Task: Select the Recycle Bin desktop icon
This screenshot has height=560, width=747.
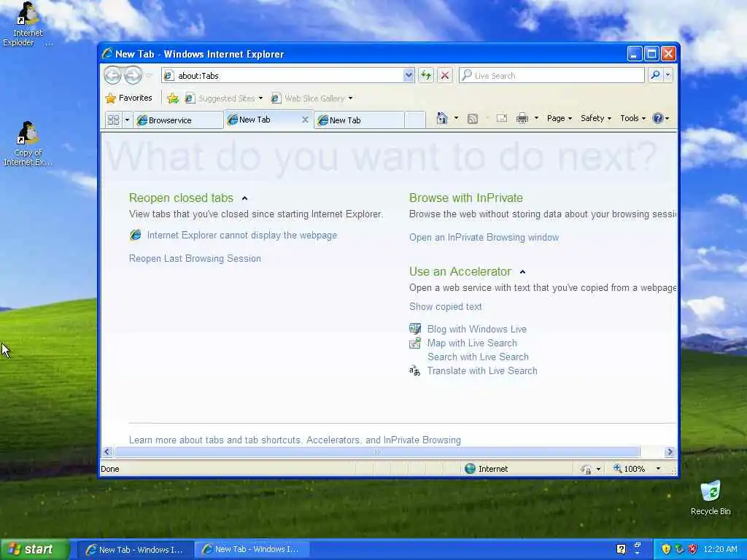Action: point(711,498)
